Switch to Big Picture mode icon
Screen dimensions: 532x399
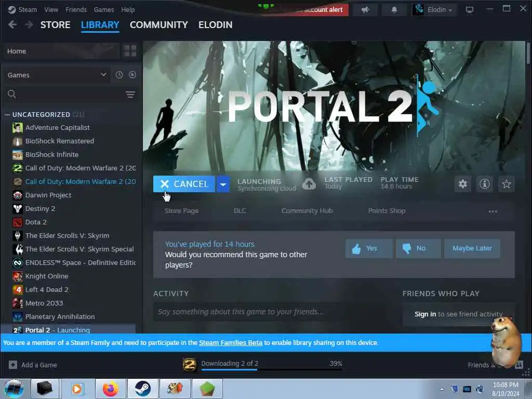[x=470, y=9]
